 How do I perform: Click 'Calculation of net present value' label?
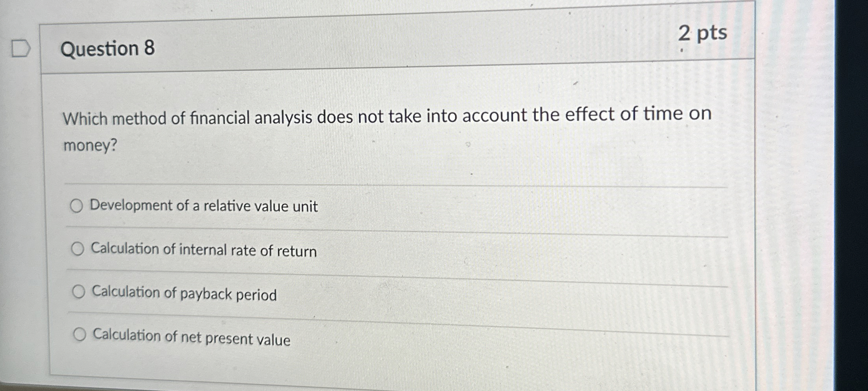point(191,338)
